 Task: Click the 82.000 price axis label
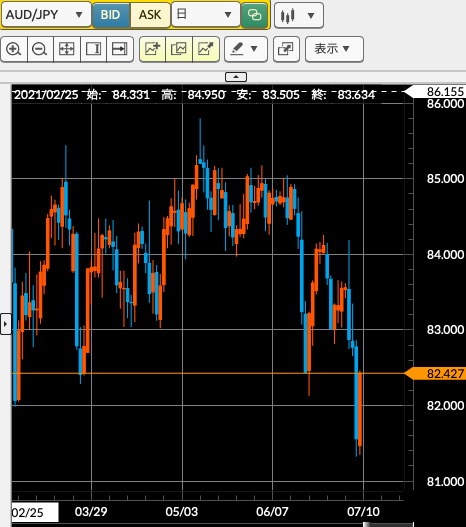pos(445,406)
